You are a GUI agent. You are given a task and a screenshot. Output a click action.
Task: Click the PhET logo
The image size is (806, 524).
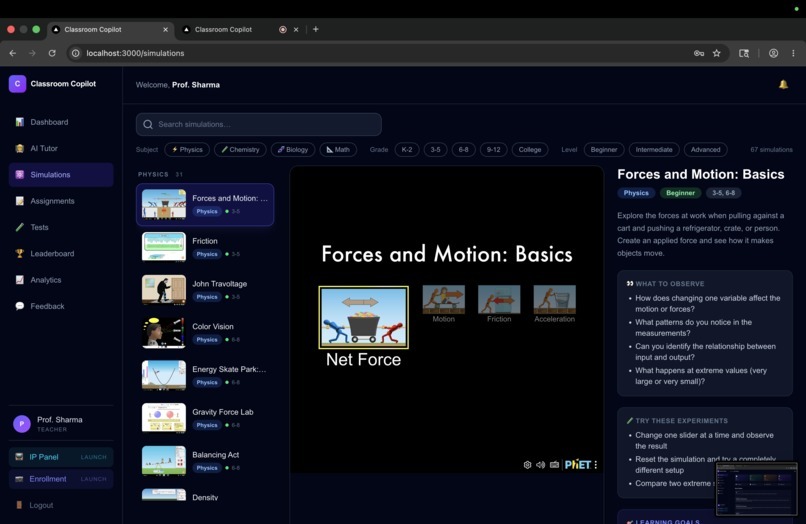click(578, 465)
